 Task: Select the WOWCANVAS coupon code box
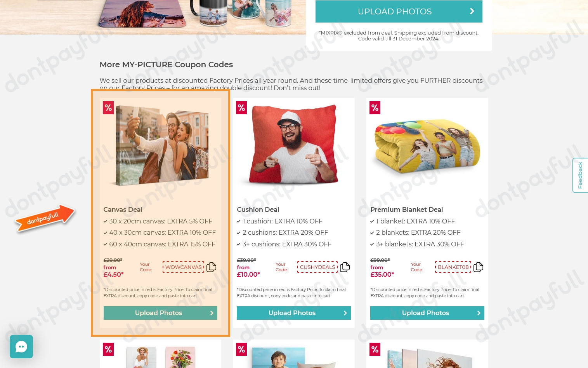point(184,267)
